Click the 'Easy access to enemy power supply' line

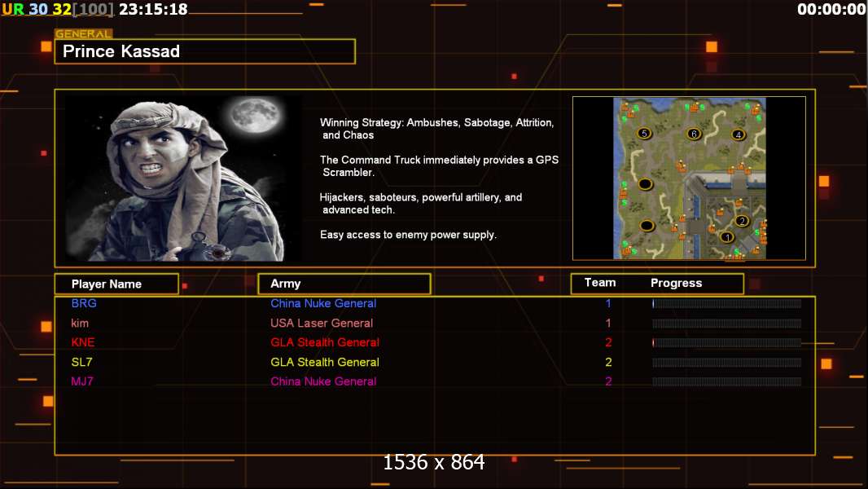click(408, 235)
